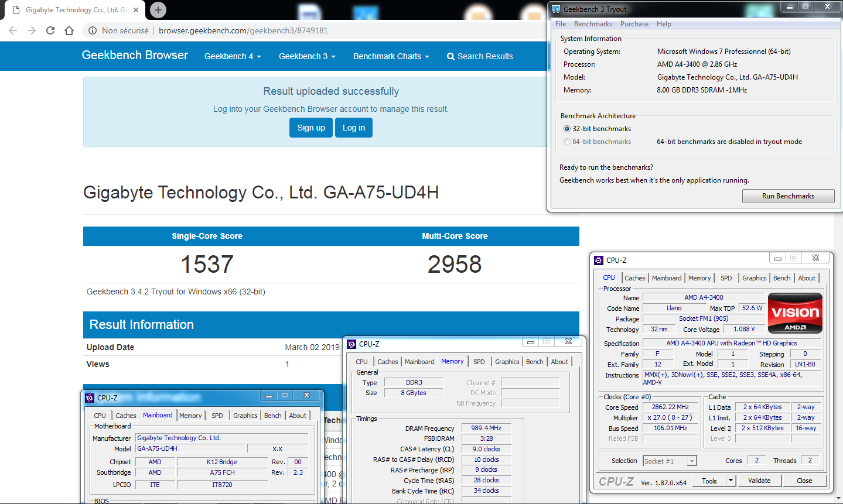
Task: Click the DRAM Frequency value 989.4 MHz
Action: coord(486,428)
